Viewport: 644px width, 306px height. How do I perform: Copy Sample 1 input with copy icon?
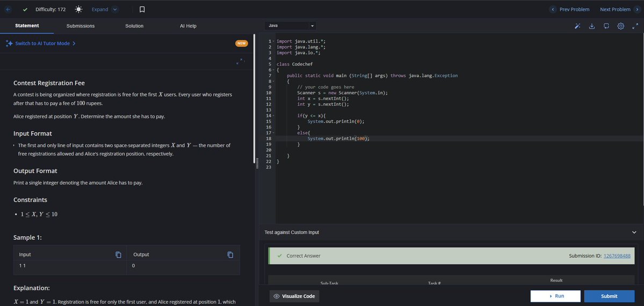coord(118,254)
